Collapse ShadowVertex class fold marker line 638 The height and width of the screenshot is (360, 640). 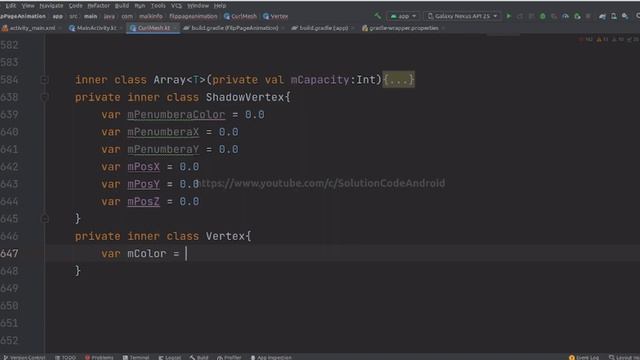(44, 97)
